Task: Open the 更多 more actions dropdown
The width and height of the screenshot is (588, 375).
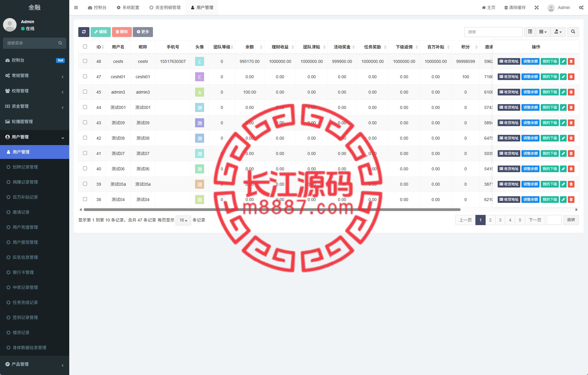Action: (143, 32)
